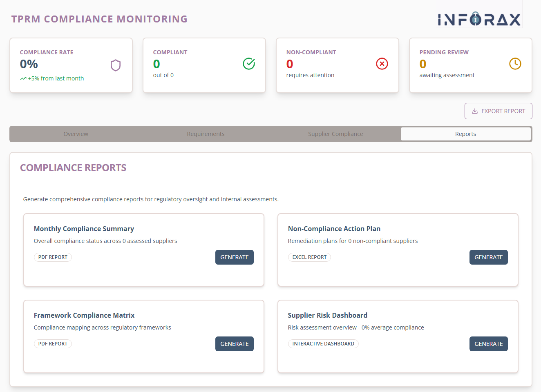Click the shield icon on Compliance Rate card
Viewport: 541px width, 392px height.
click(116, 65)
